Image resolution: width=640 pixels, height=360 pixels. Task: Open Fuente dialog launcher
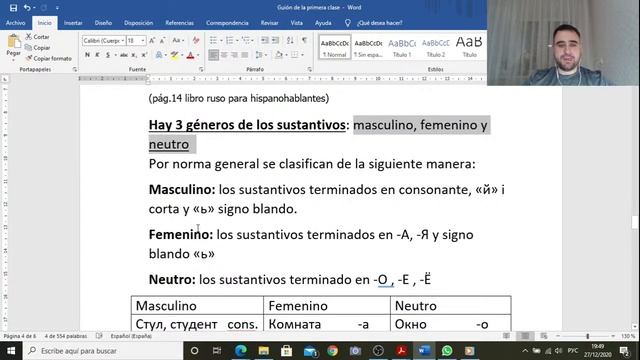click(201, 69)
